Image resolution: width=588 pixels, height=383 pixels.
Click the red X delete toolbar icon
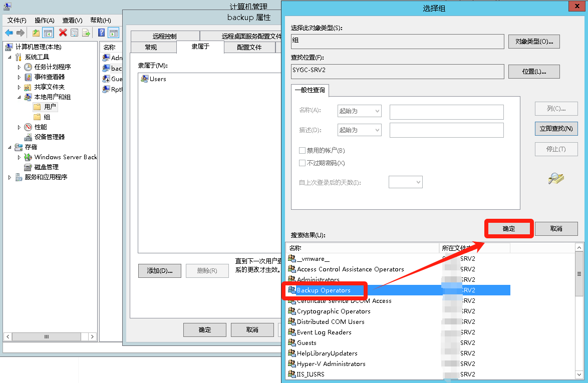point(63,33)
